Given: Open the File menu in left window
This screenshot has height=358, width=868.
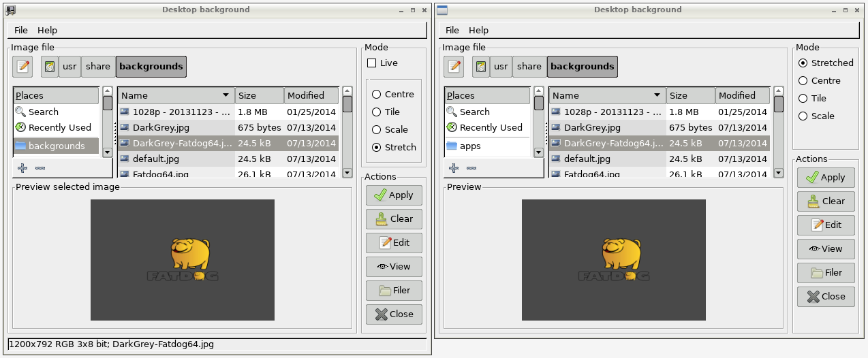Looking at the screenshot, I should coord(21,30).
